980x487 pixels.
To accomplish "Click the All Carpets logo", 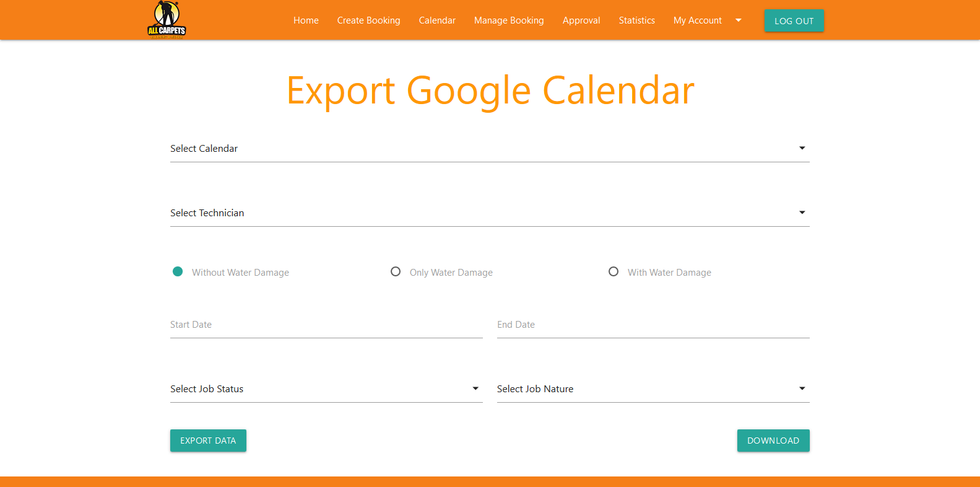I will [x=167, y=20].
